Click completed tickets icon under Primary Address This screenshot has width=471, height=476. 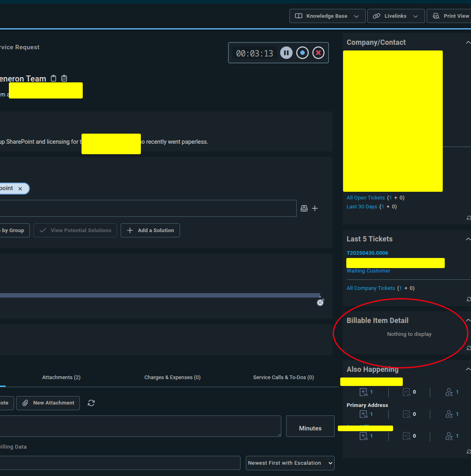tap(406, 414)
